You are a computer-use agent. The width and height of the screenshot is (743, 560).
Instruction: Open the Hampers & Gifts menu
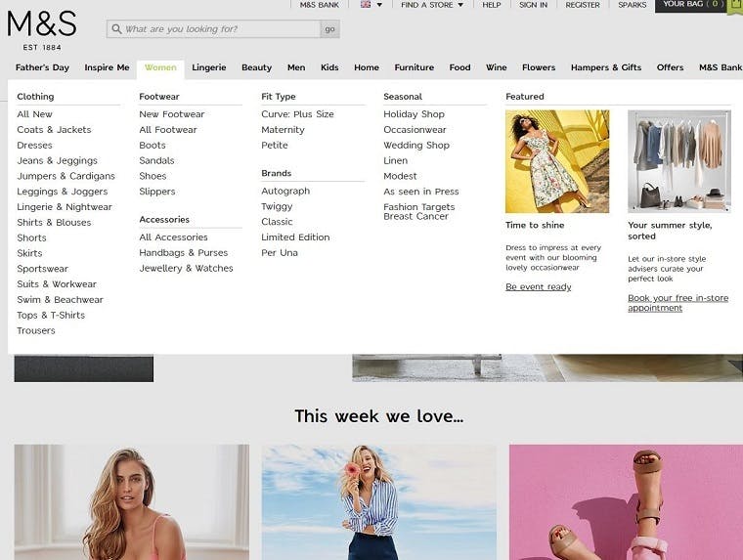606,67
